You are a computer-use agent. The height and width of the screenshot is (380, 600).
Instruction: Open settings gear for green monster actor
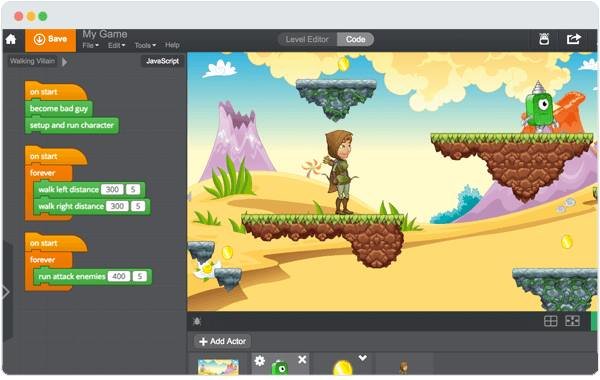[260, 360]
